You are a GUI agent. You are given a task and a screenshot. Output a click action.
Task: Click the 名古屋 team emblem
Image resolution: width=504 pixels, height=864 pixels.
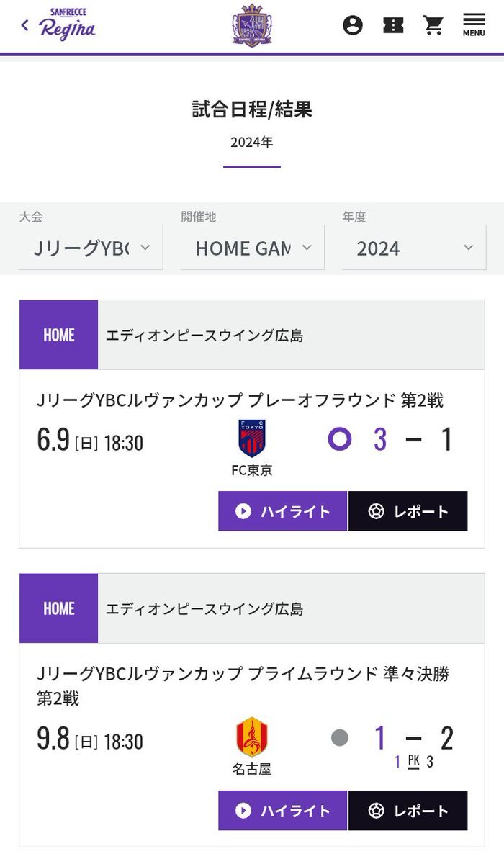pos(252,737)
